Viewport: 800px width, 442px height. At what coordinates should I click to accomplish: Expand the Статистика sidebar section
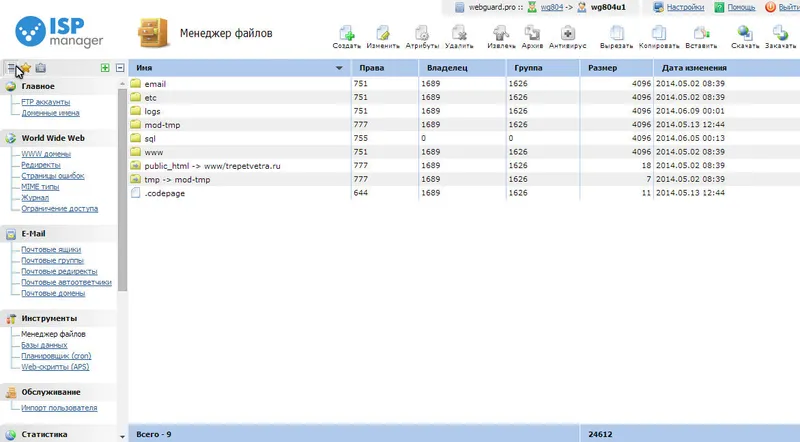tap(44, 434)
